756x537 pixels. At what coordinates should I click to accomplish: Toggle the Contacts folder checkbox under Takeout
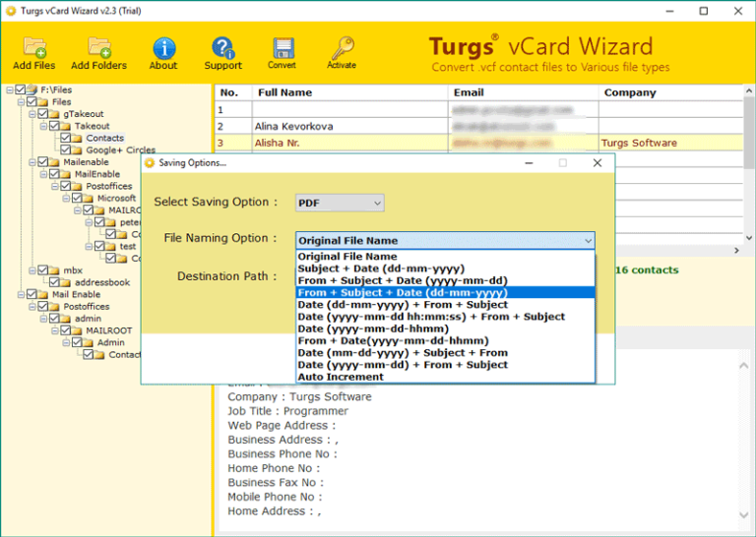coord(66,138)
